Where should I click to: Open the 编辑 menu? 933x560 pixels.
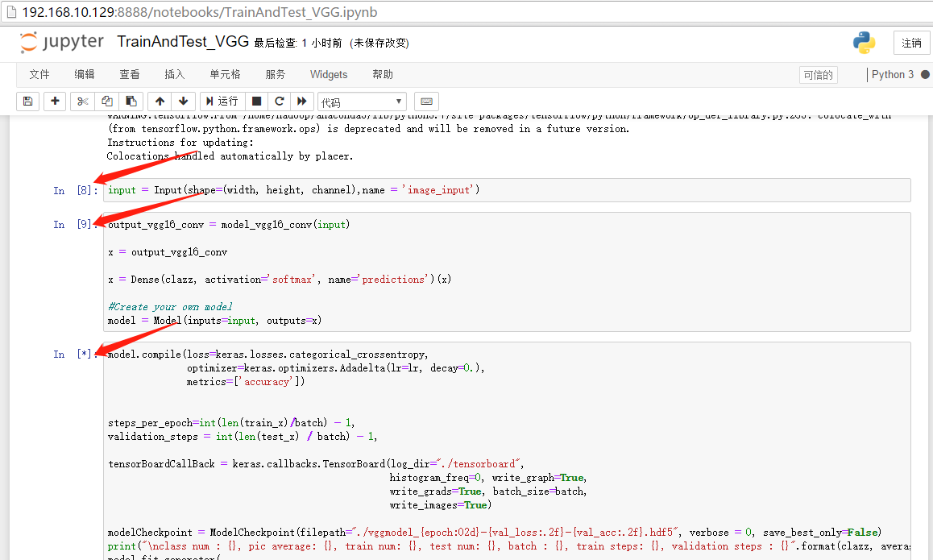[x=85, y=74]
